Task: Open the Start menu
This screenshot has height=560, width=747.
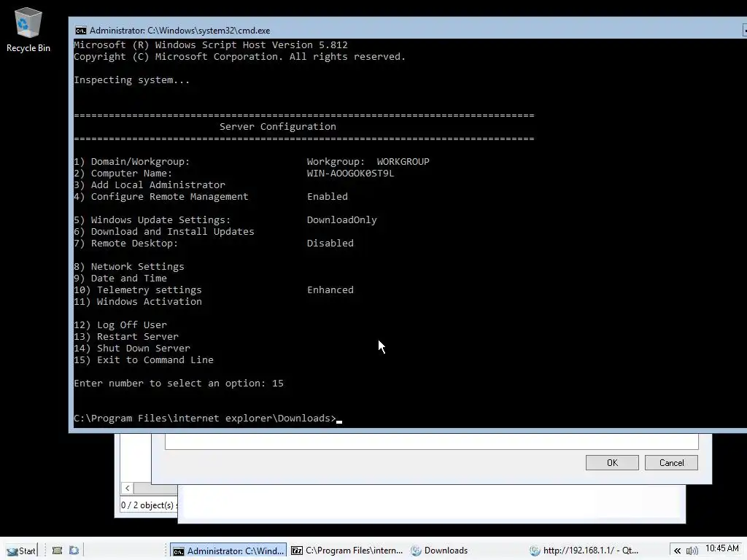Action: tap(21, 551)
